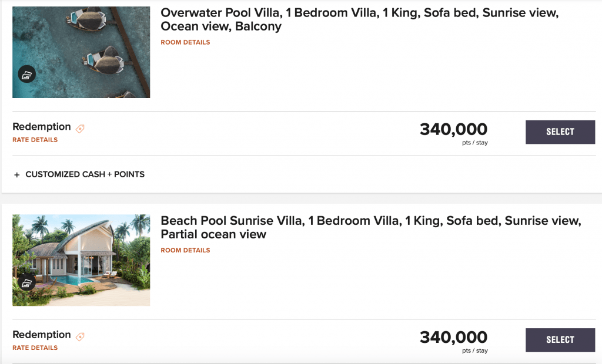This screenshot has height=364, width=602.
Task: Click the tag icon beside Beach villa Redemption
Action: [80, 337]
